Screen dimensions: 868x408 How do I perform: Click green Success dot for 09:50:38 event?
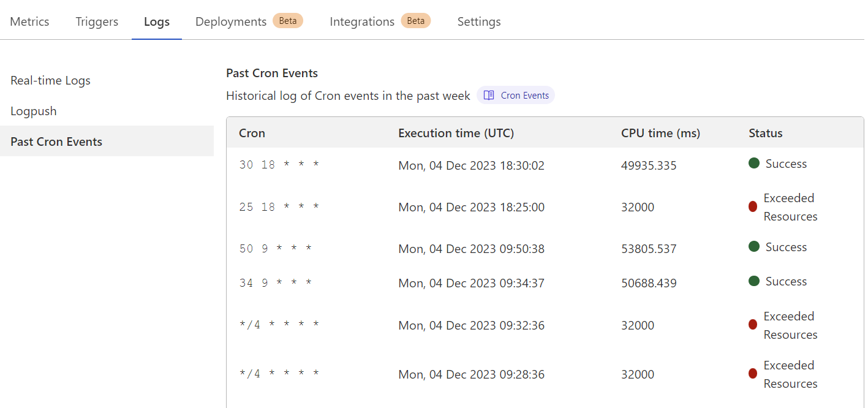(x=754, y=247)
